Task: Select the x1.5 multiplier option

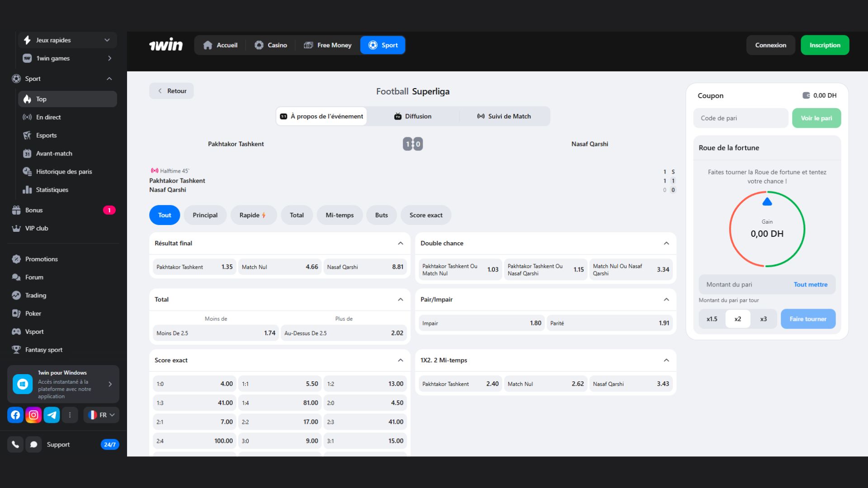Action: coord(712,319)
